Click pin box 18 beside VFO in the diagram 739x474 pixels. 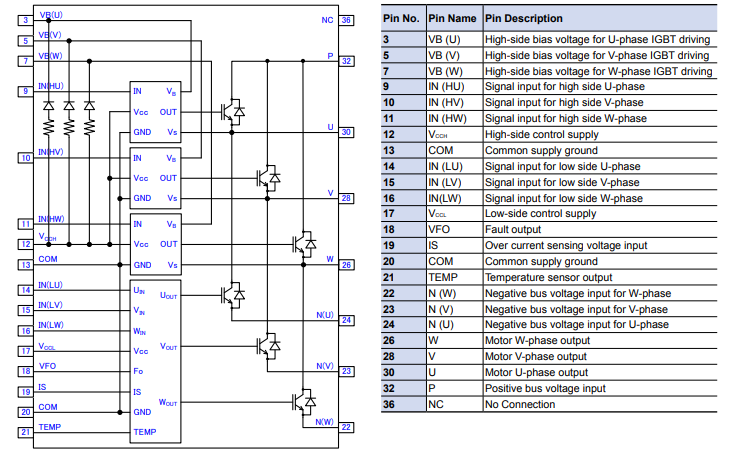coord(25,371)
